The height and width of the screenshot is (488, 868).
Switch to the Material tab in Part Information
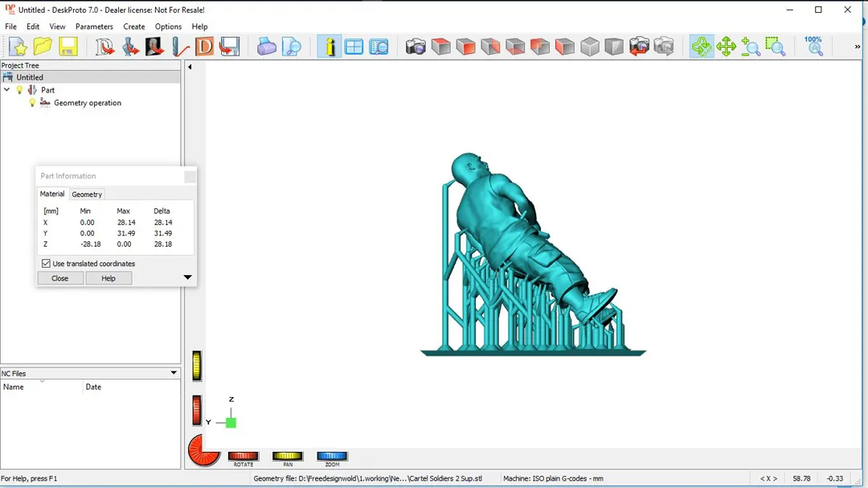pos(52,194)
